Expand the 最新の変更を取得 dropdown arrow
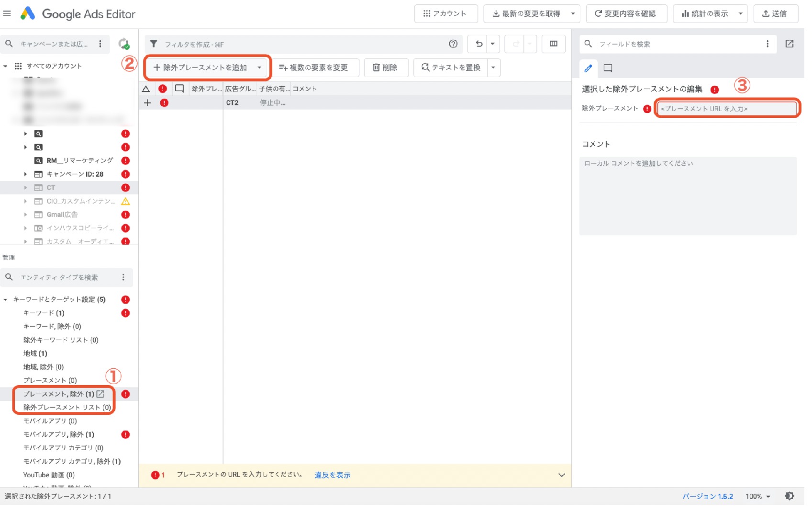The height and width of the screenshot is (512, 812). (572, 13)
